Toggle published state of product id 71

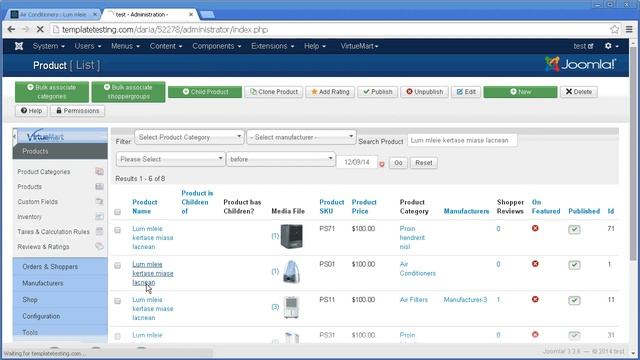pos(574,229)
